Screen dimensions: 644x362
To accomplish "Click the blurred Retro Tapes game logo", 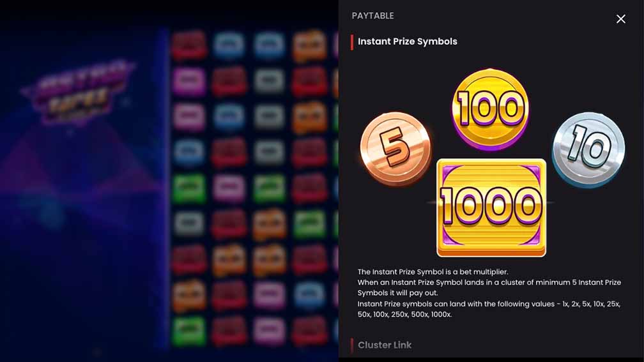I will click(78, 93).
